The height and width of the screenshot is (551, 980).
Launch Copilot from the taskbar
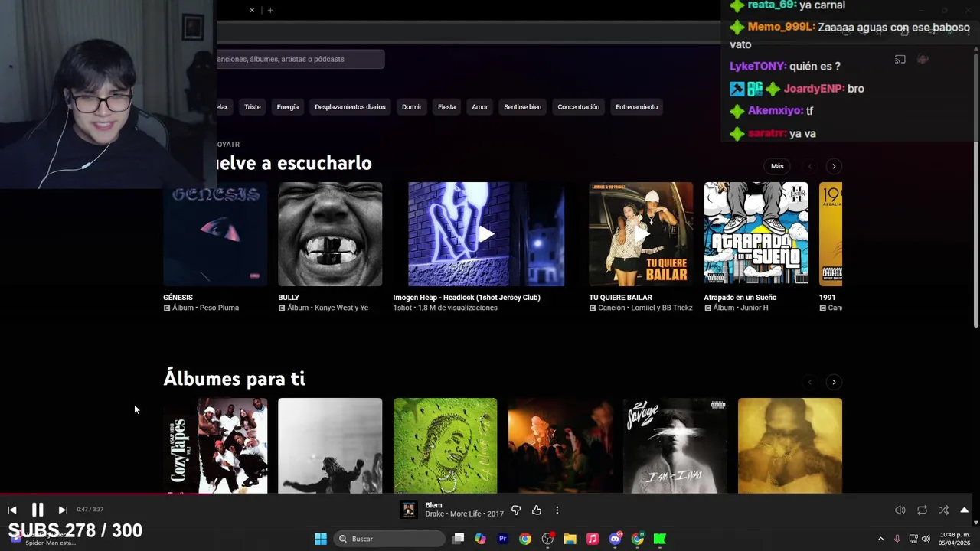(x=480, y=539)
